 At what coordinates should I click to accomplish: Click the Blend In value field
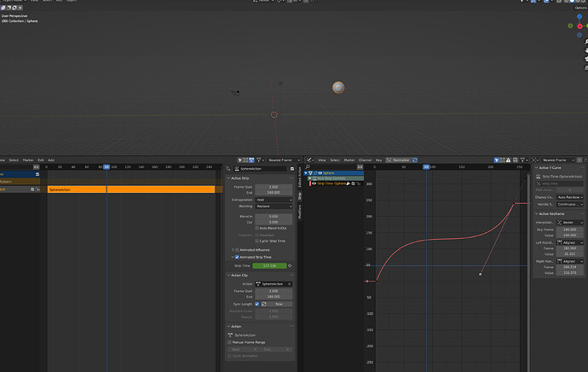point(274,216)
